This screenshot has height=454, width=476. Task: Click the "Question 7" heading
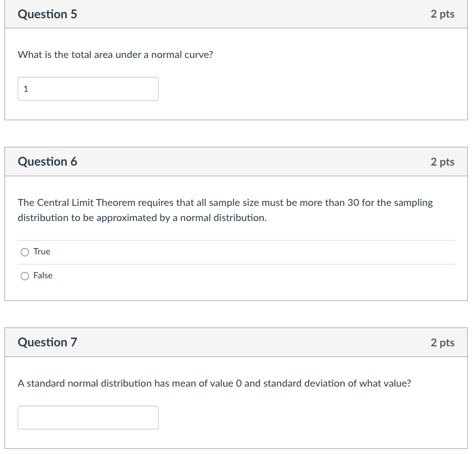tap(48, 343)
